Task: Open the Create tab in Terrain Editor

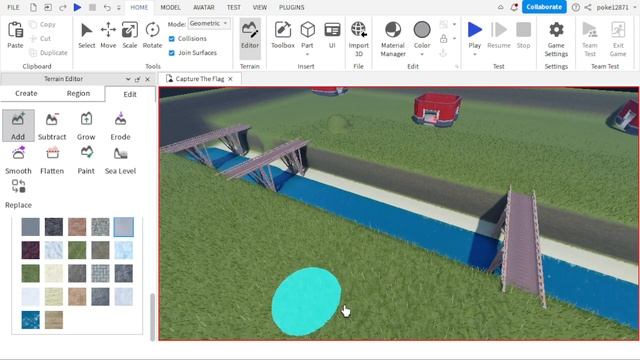Action: (26, 93)
